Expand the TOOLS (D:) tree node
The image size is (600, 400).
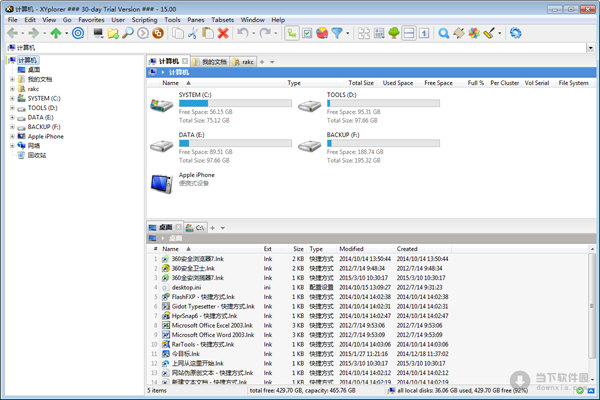(12, 108)
